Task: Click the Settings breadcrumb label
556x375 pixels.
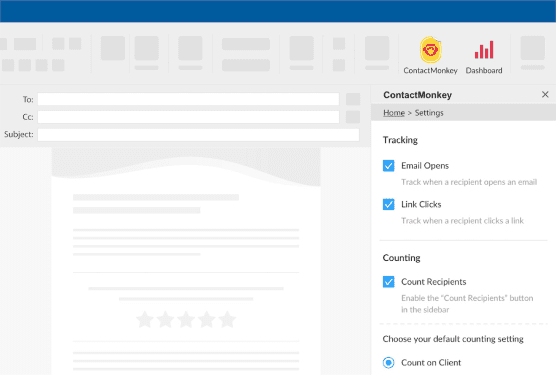Action: click(429, 113)
